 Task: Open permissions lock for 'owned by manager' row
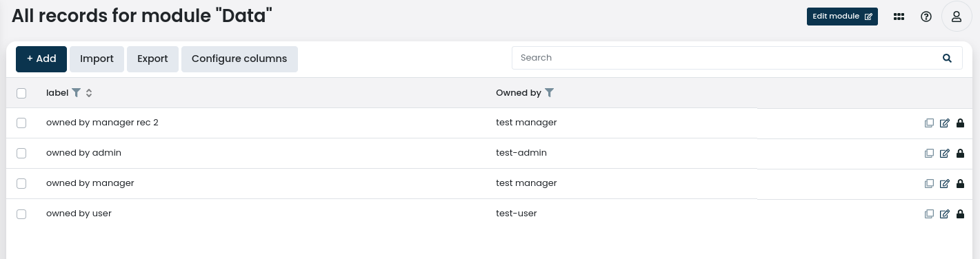pyautogui.click(x=960, y=184)
